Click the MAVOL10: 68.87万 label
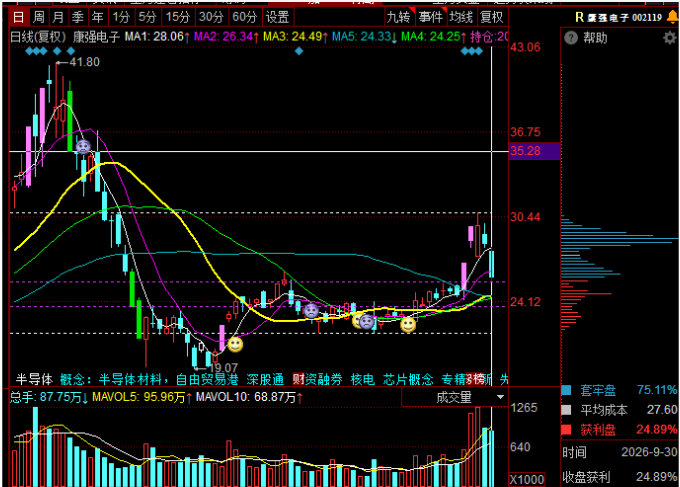This screenshot has width=680, height=487. (250, 397)
